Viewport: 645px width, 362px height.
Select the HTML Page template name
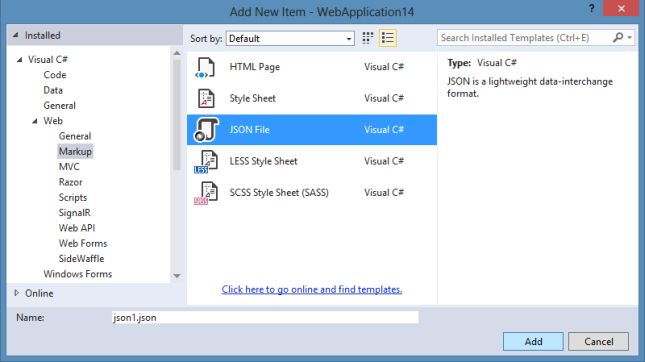click(255, 67)
